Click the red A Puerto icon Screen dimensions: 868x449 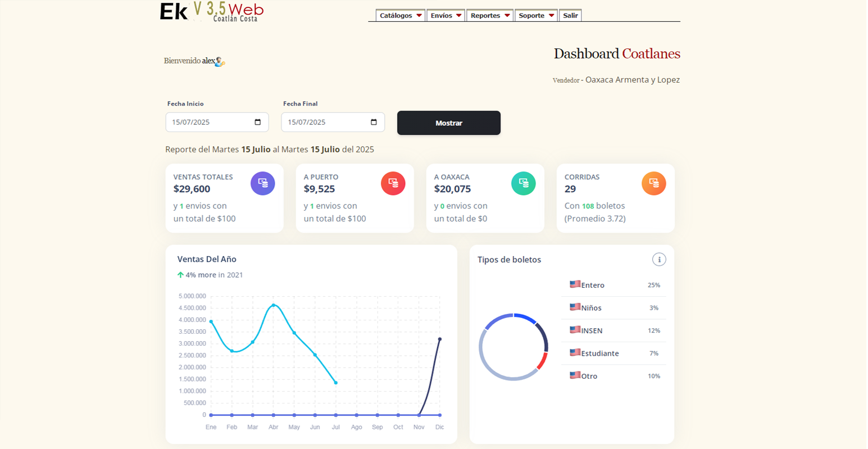[393, 183]
